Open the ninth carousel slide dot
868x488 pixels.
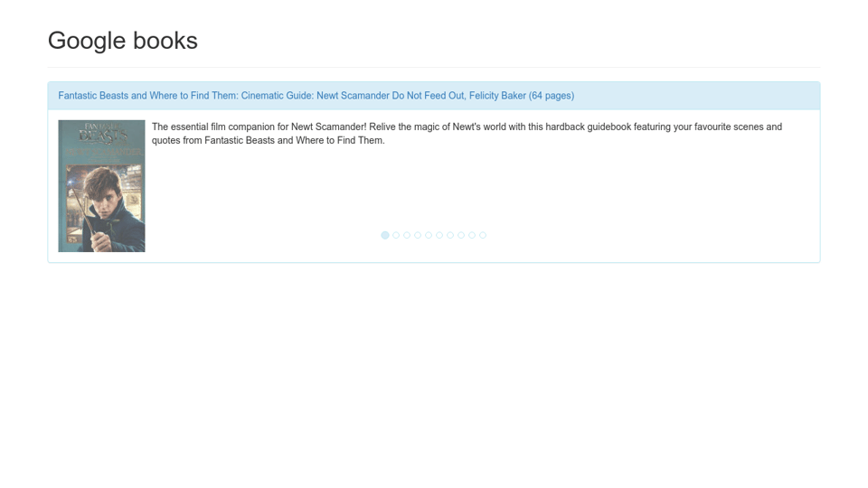[x=472, y=235]
